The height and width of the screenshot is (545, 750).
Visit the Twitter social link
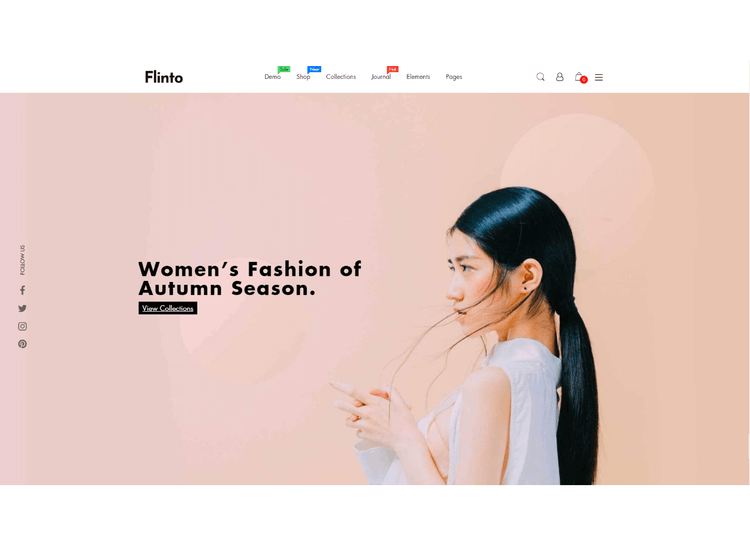click(x=22, y=308)
